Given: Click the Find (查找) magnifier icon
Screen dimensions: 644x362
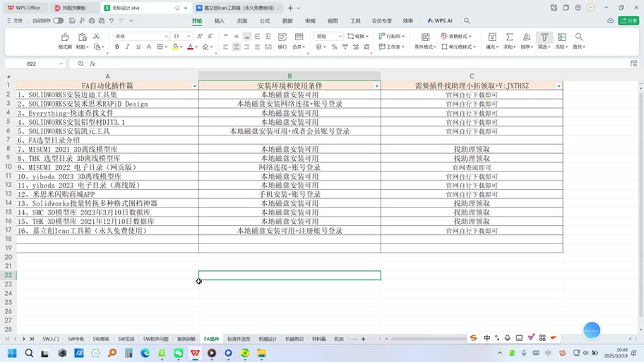Looking at the screenshot, I should click(x=579, y=37).
